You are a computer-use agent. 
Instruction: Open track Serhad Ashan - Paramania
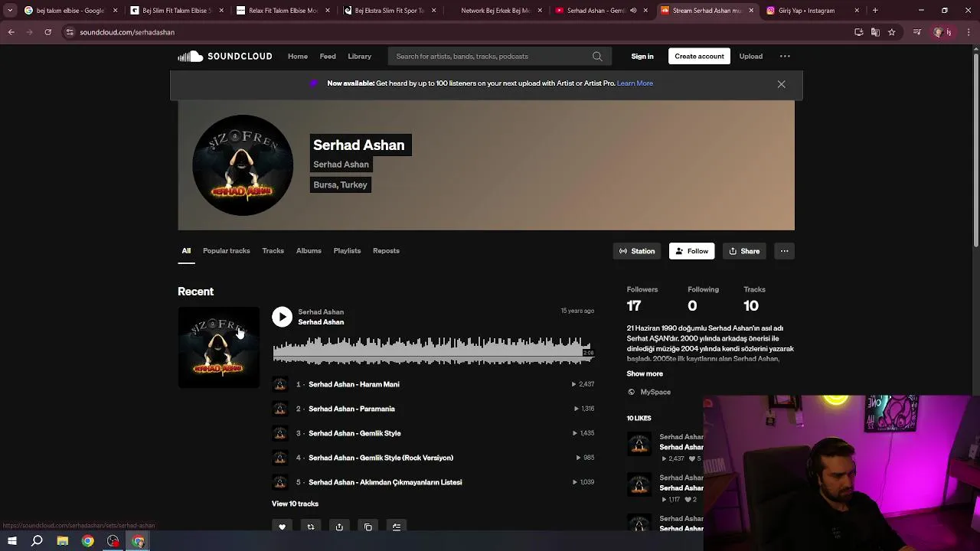point(351,409)
